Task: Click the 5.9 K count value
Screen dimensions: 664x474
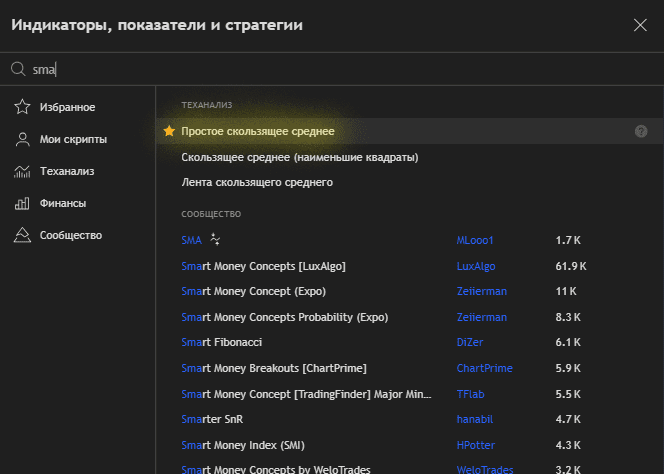Action: coord(568,368)
